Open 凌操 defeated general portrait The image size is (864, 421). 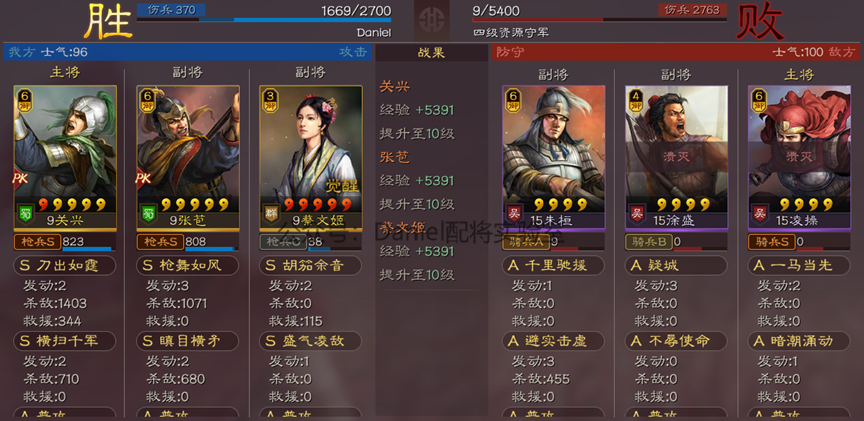tap(799, 158)
